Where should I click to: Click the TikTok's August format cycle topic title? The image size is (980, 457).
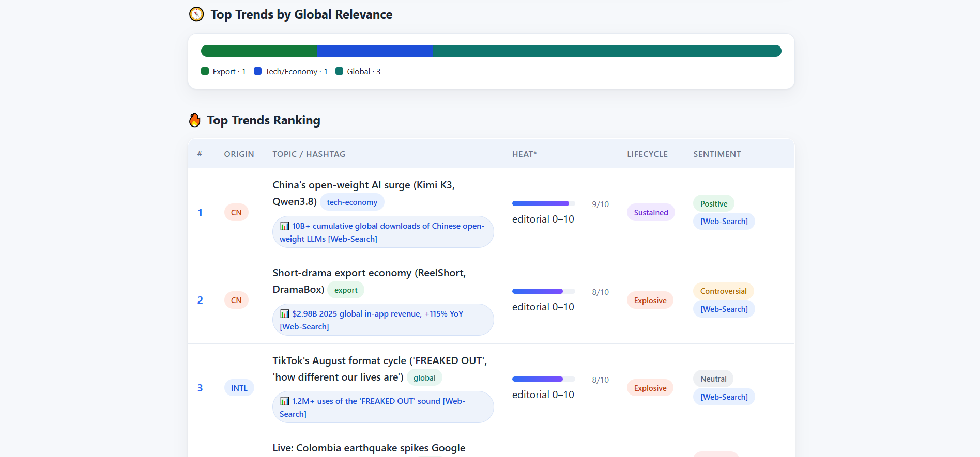380,369
